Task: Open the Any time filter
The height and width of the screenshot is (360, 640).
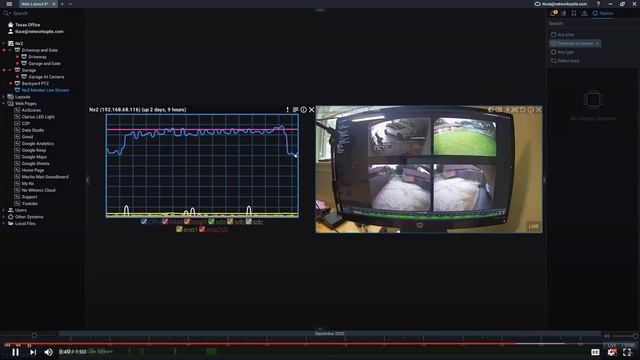Action: (x=562, y=35)
